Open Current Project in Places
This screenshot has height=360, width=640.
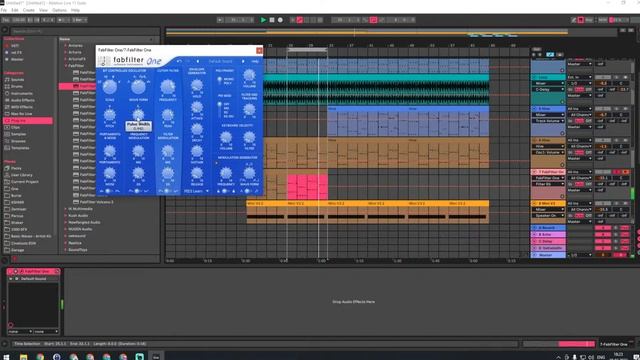[x=24, y=182]
